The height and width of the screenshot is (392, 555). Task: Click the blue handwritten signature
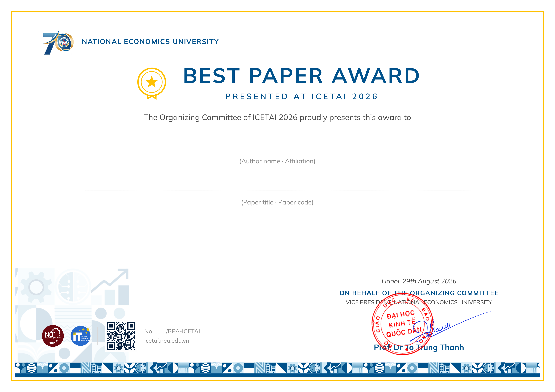(451, 327)
